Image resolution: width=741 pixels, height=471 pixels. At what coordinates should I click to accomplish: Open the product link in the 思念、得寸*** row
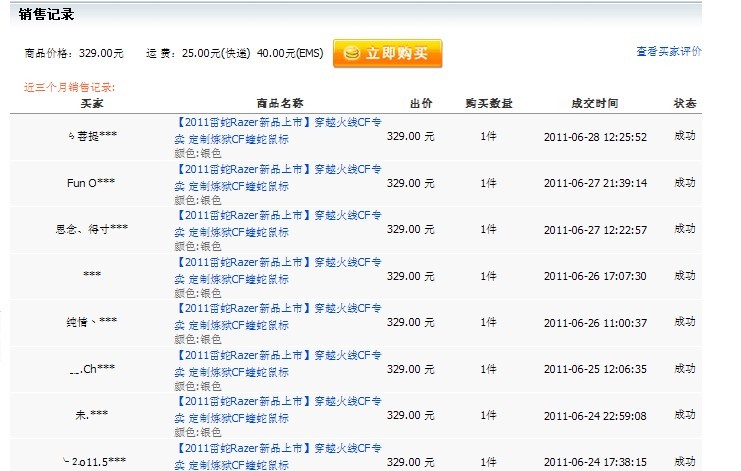click(277, 223)
